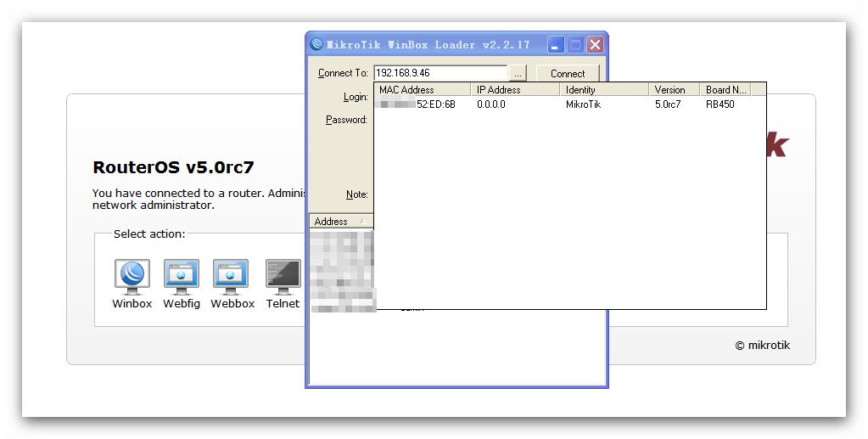The height and width of the screenshot is (439, 868).
Task: Open Winbox from the RouterOS page
Action: tap(132, 284)
